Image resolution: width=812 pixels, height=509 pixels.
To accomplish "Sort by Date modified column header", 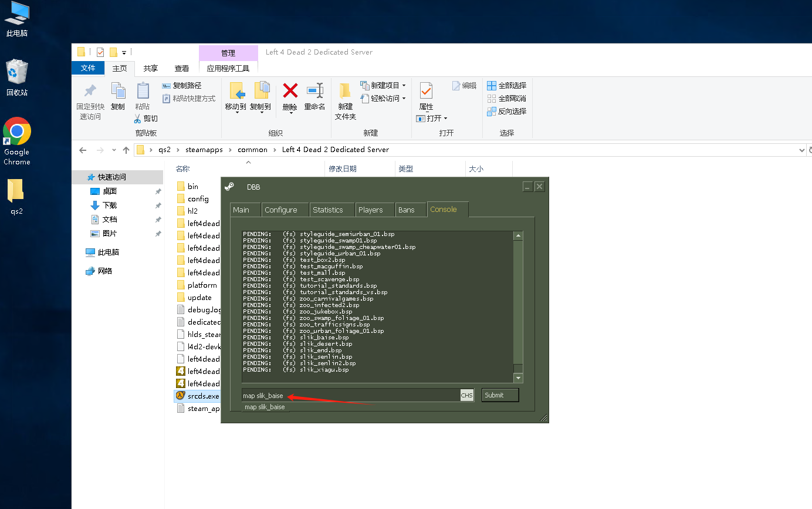I will coord(343,169).
